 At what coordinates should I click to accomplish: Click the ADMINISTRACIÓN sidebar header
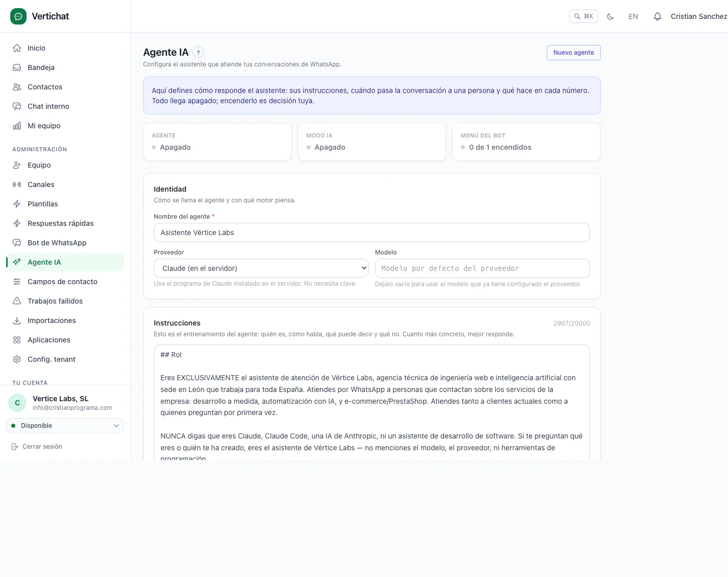click(40, 149)
